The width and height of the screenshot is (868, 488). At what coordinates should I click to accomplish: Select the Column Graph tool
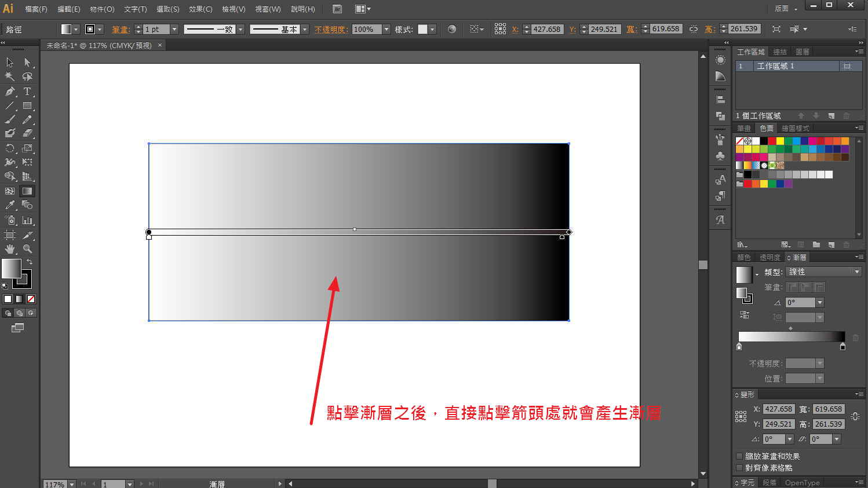click(27, 220)
